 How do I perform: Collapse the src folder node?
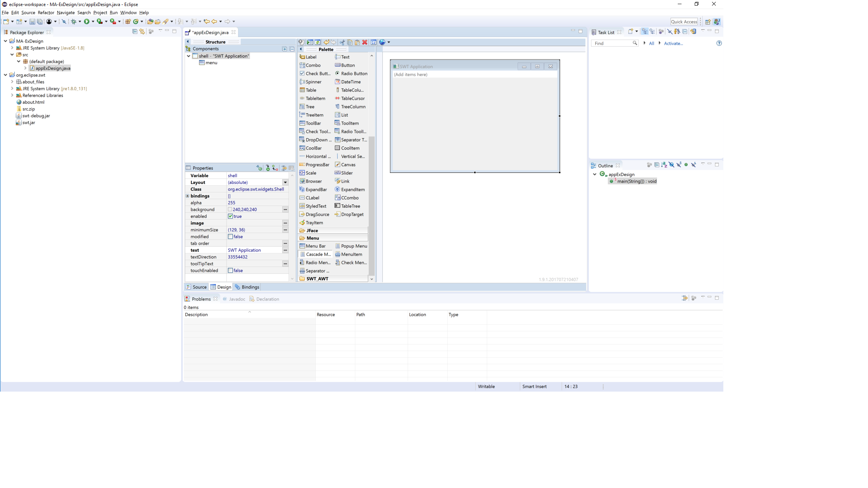tap(12, 55)
